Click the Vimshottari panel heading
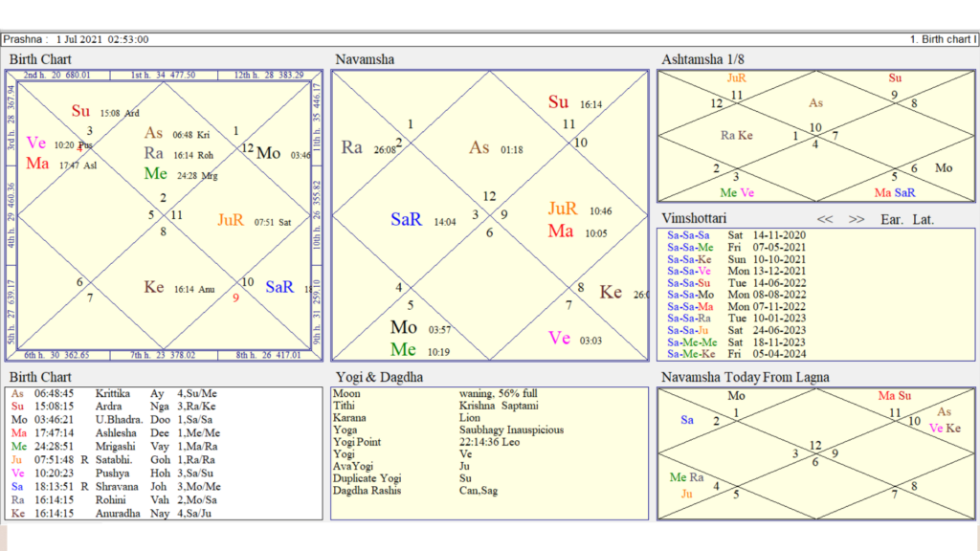 tap(694, 219)
